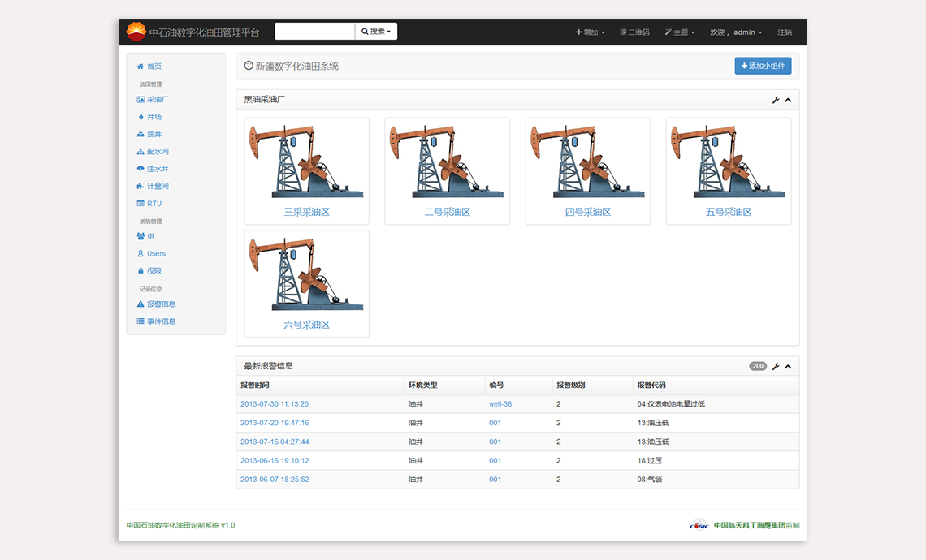Click the list icon beside 事件信息
Viewport: 926px width, 560px height.
pos(141,321)
